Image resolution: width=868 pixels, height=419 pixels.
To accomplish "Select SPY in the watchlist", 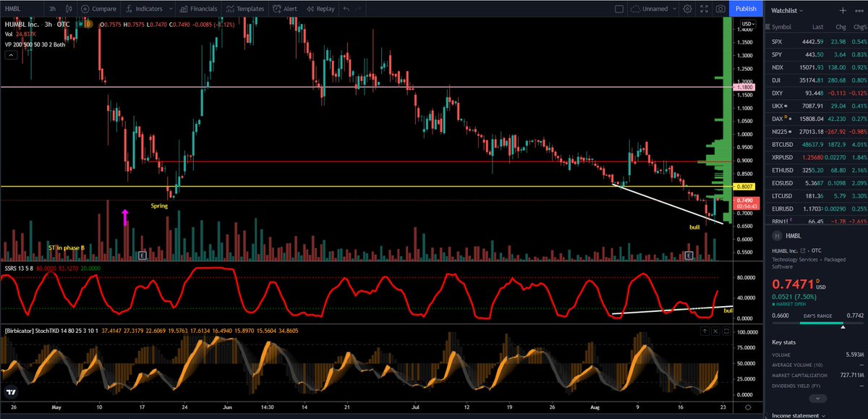I will coord(816,53).
